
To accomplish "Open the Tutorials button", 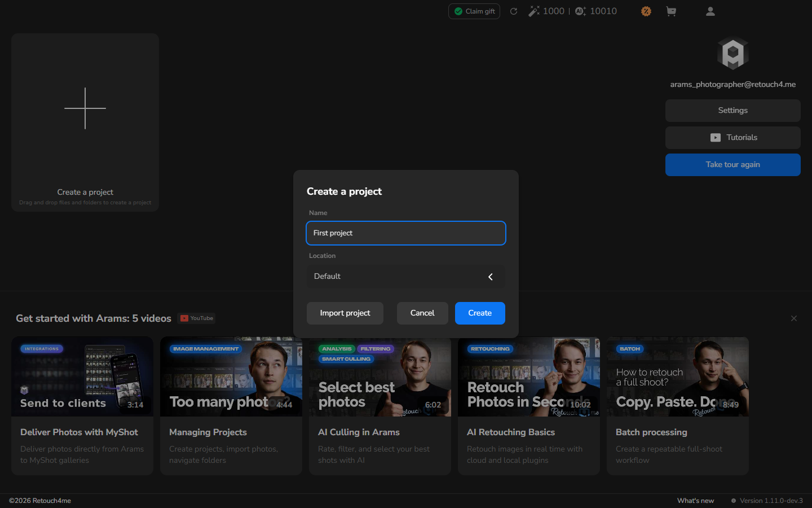I will coord(733,138).
